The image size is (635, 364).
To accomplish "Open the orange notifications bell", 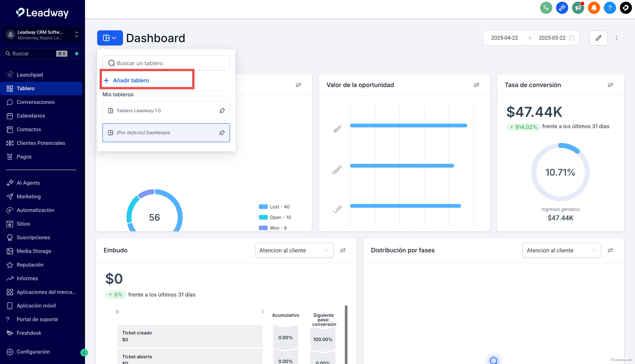I will click(594, 8).
